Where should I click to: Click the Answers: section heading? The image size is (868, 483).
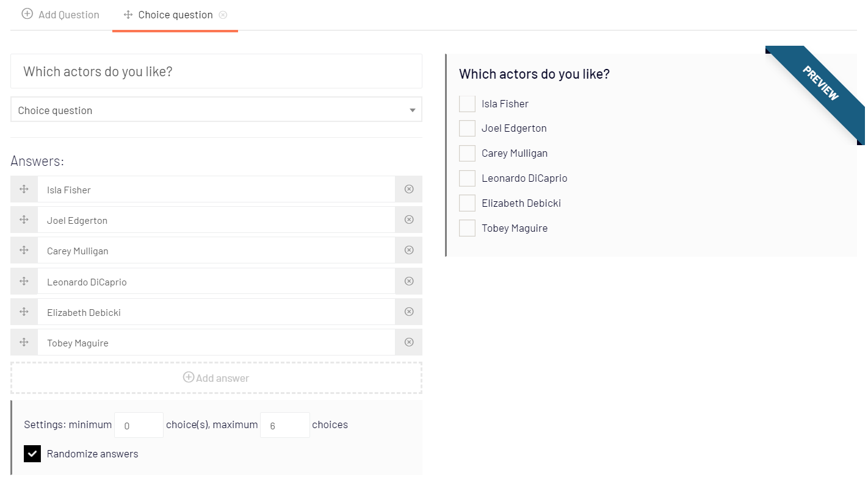(x=37, y=161)
